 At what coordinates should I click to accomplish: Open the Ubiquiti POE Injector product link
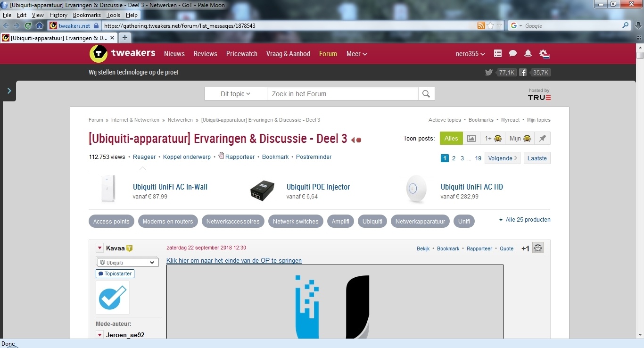point(318,187)
